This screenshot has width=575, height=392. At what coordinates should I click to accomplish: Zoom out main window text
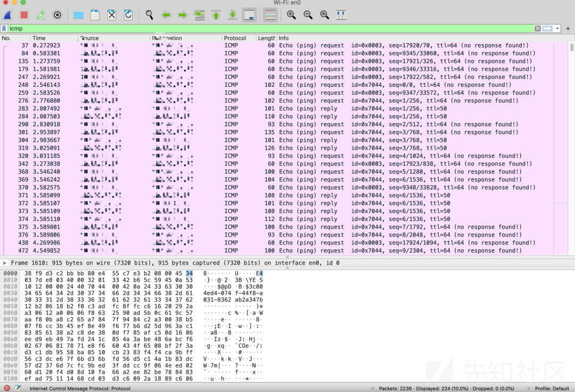pos(308,15)
